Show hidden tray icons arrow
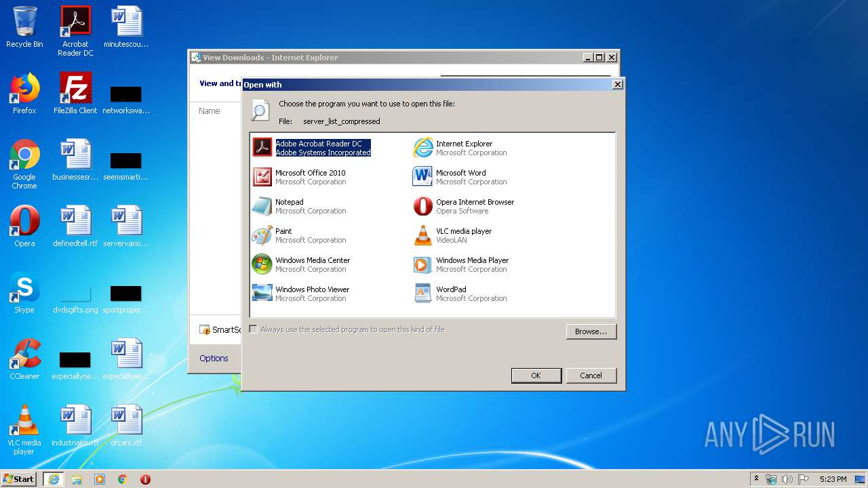868x488 pixels. pos(757,479)
